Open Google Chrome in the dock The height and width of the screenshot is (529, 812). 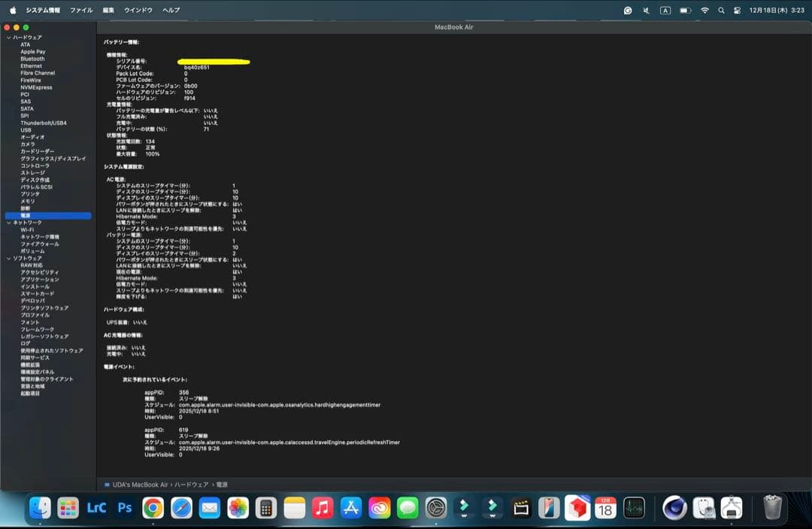click(153, 508)
